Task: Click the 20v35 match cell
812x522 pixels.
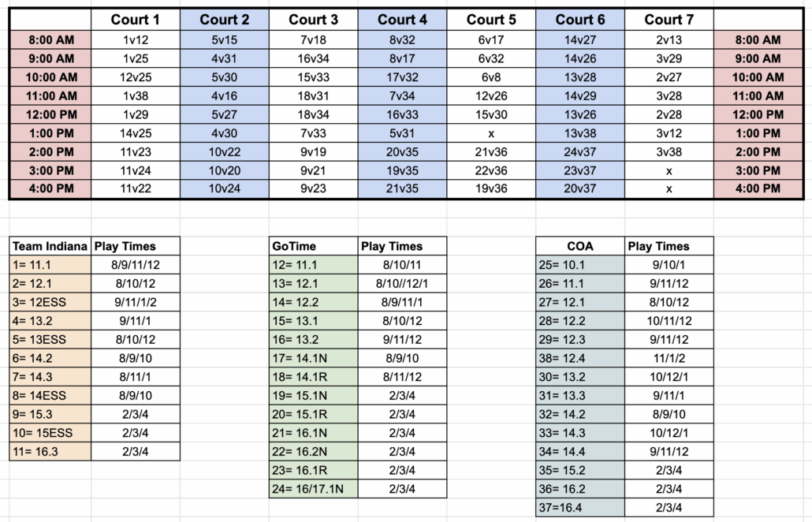Action: [x=402, y=151]
